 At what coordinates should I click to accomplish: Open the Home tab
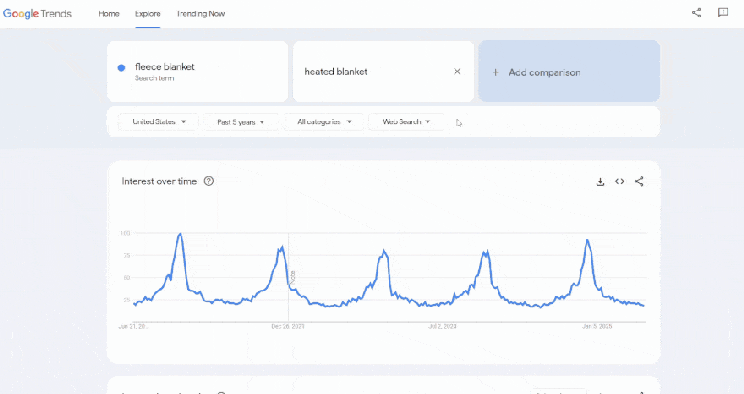[109, 14]
